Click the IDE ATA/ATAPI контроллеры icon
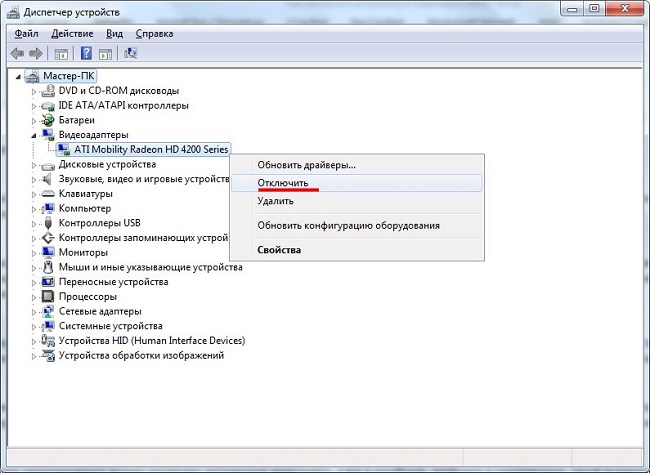The height and width of the screenshot is (473, 650). pos(48,106)
